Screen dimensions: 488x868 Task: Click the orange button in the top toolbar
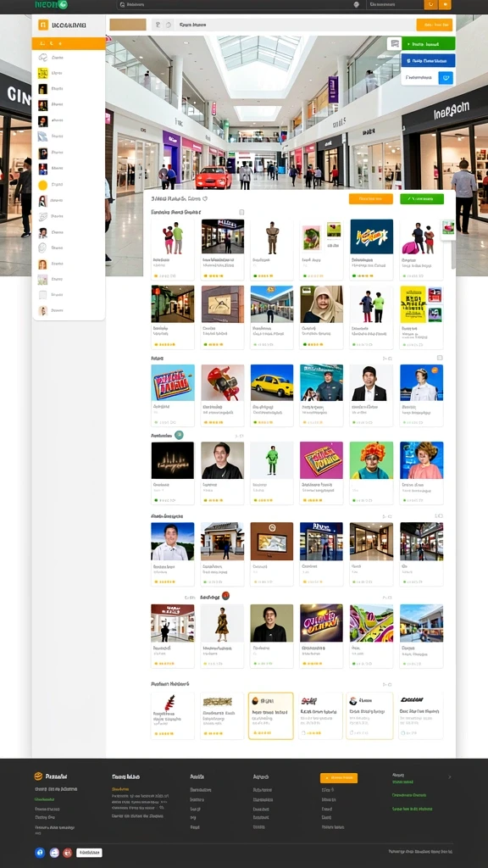[435, 25]
